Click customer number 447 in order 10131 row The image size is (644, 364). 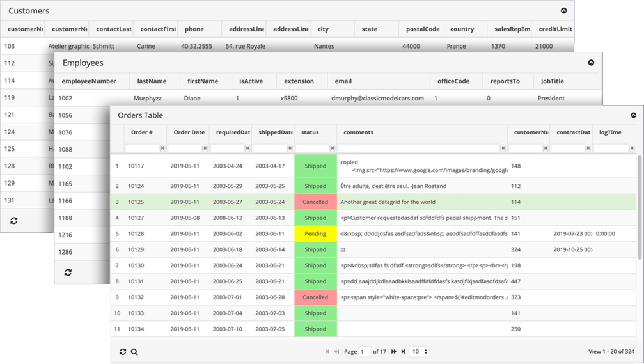click(516, 281)
